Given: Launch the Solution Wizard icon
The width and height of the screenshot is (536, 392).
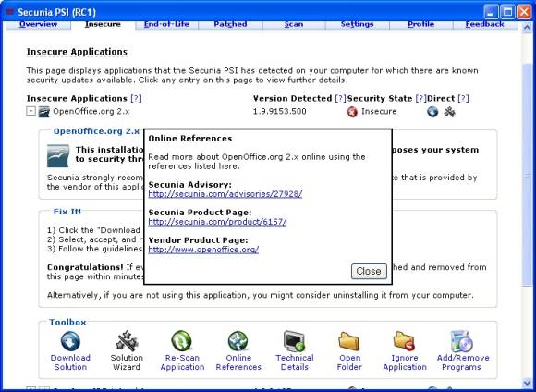Looking at the screenshot, I should point(127,341).
